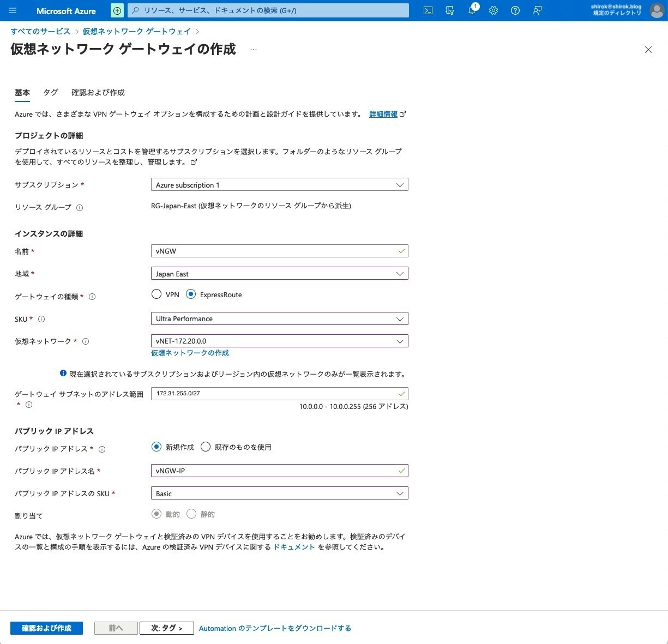Click the 確認および作成 blue button
Viewport: 668px width, 644px height.
click(x=46, y=628)
